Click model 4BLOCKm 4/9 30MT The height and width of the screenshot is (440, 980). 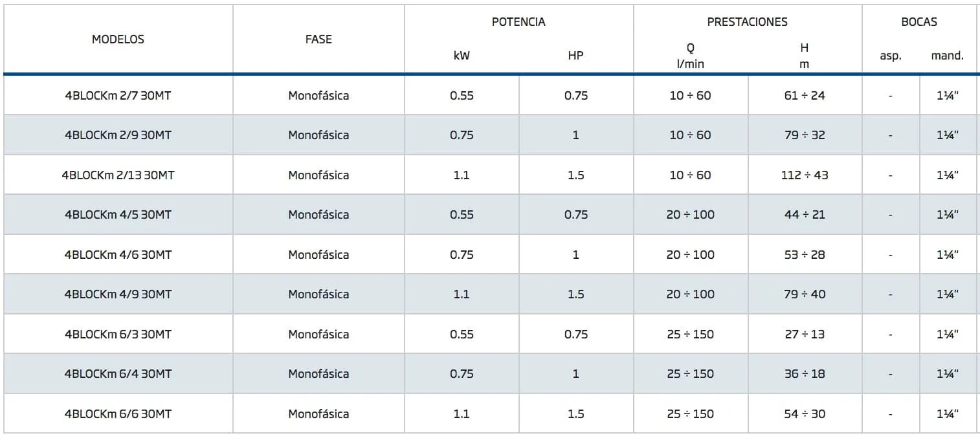(x=118, y=294)
